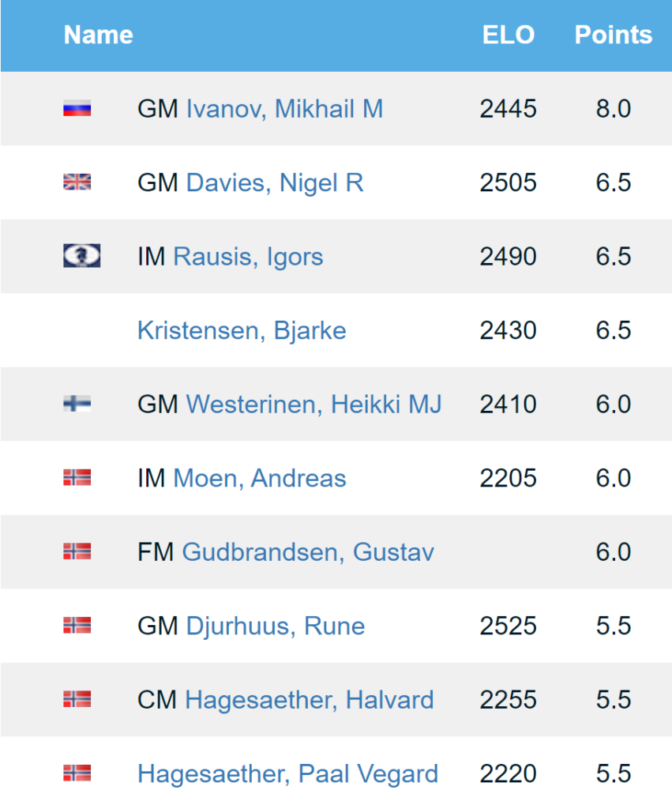This screenshot has height=809, width=672.
Task: Open the player link Ivanov, Mikhail M
Action: (284, 109)
